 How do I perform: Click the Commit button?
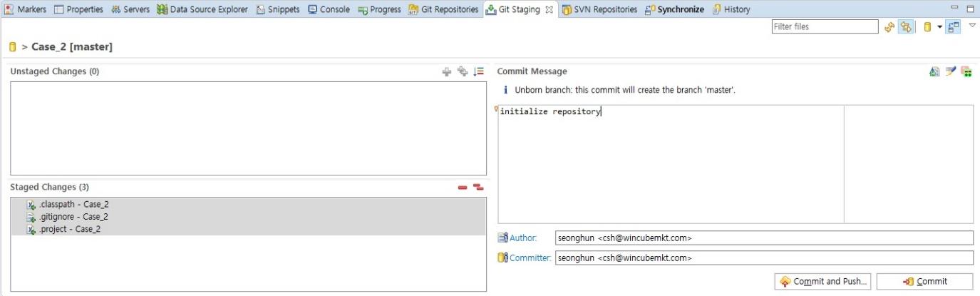click(924, 282)
